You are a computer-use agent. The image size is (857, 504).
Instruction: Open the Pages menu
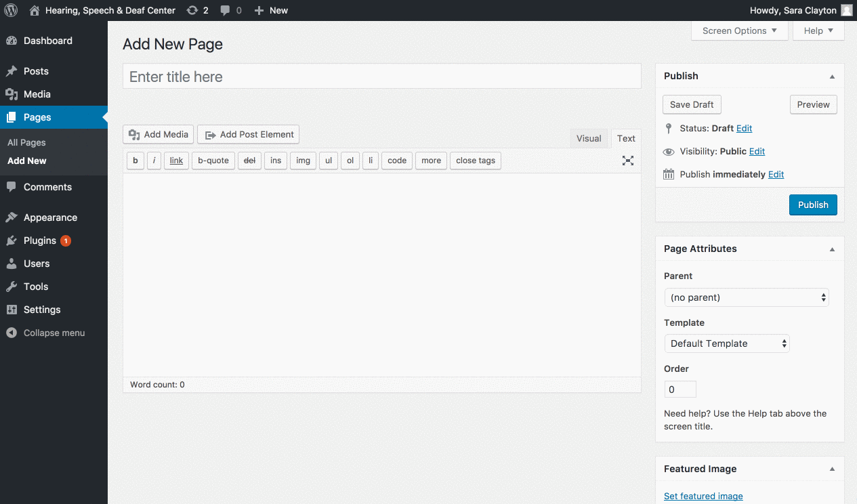click(54, 117)
